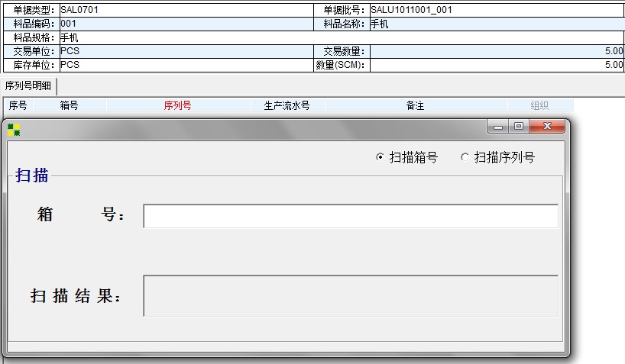Click the greyed 组织 column header
This screenshot has height=364, width=625.
(x=539, y=105)
